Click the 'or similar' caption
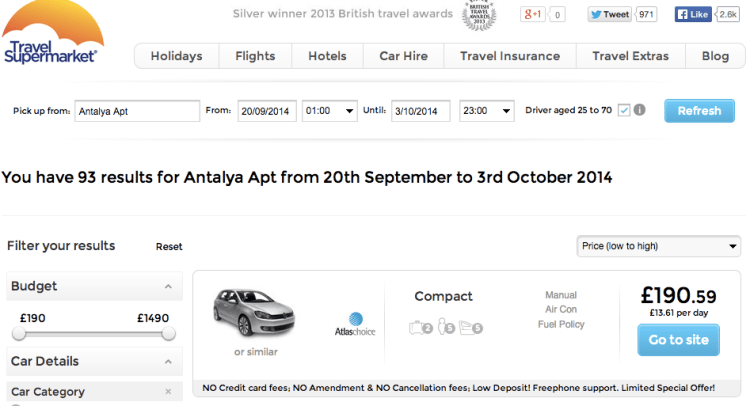The image size is (750, 406). (255, 352)
